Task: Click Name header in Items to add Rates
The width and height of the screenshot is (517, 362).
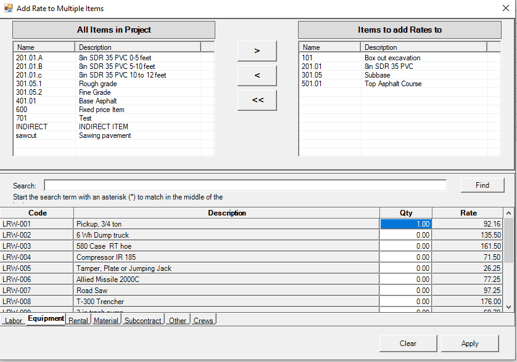Action: (x=330, y=47)
